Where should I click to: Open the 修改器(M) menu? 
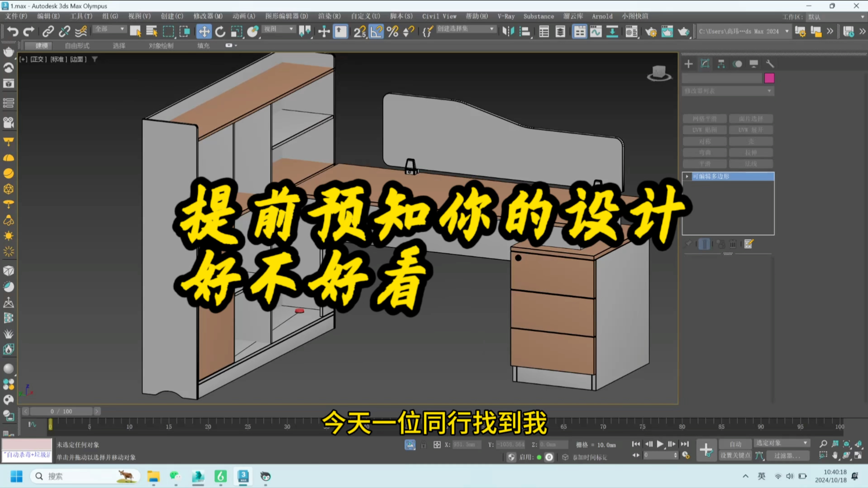[x=208, y=16]
